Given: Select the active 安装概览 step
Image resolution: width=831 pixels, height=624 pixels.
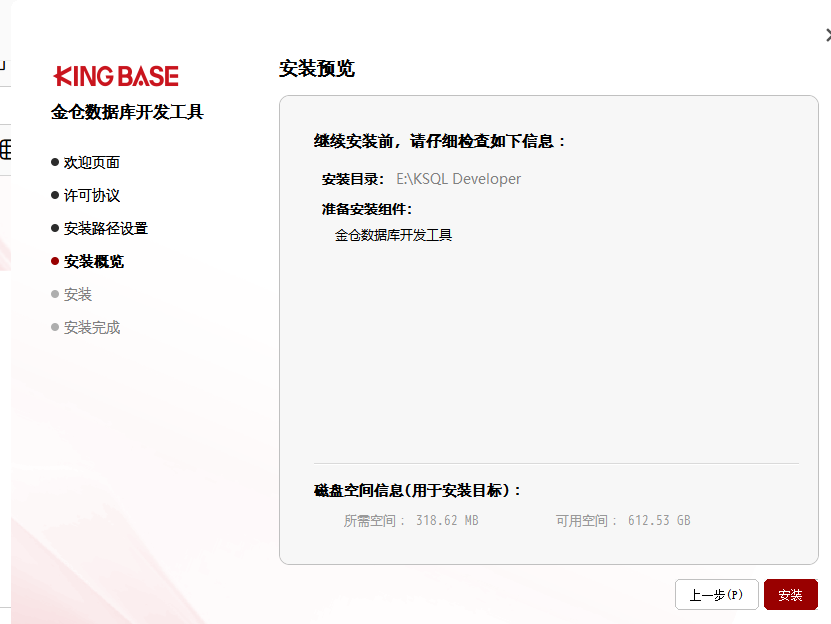Looking at the screenshot, I should pyautogui.click(x=93, y=261).
